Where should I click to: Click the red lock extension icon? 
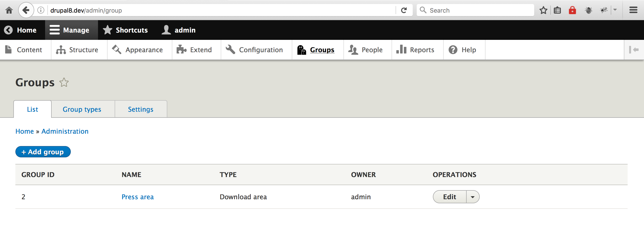[x=572, y=10]
